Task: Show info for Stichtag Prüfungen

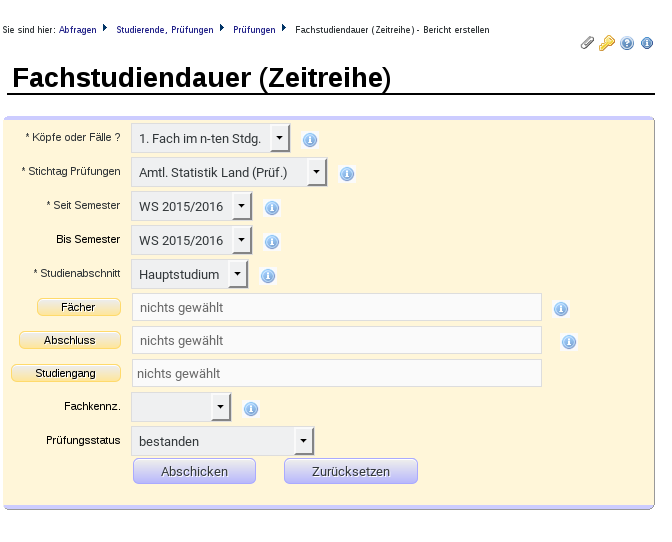Action: tap(347, 174)
